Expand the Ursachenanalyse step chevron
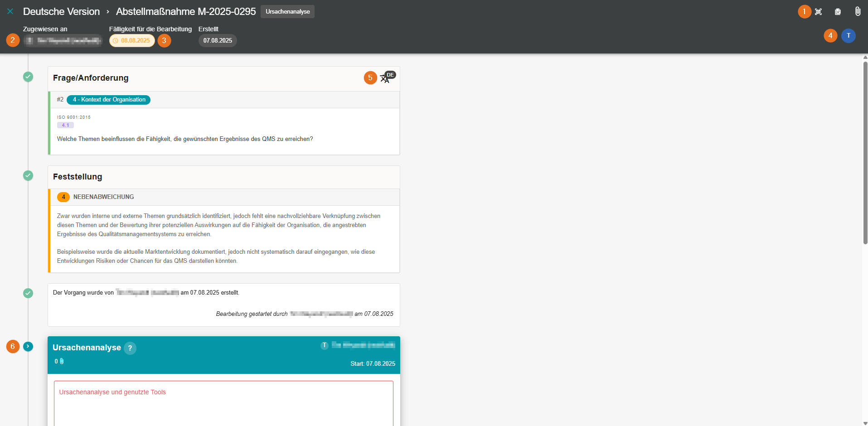 28,347
